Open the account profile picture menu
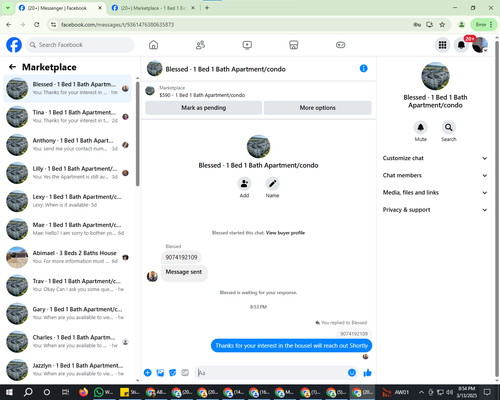Image resolution: width=500 pixels, height=400 pixels. (x=480, y=45)
